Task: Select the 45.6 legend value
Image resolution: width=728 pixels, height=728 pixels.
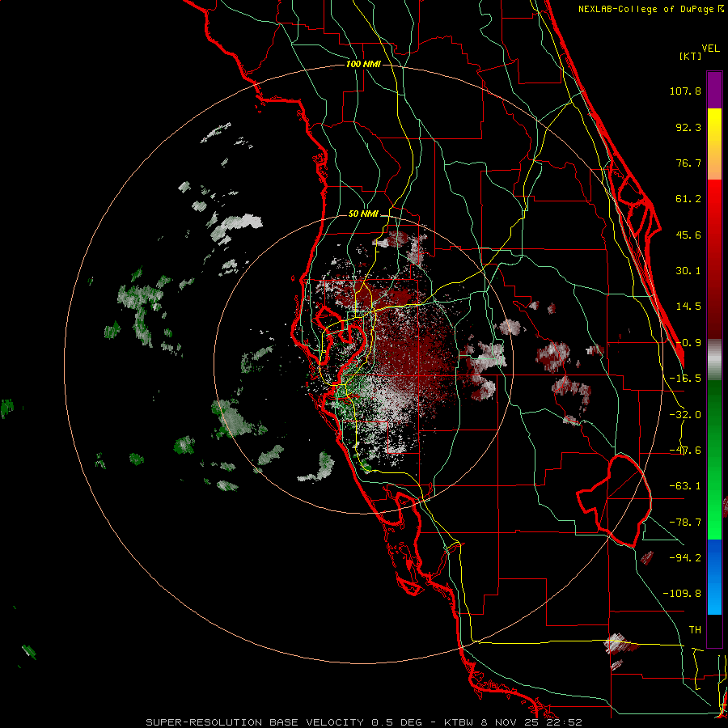Action: [x=688, y=235]
